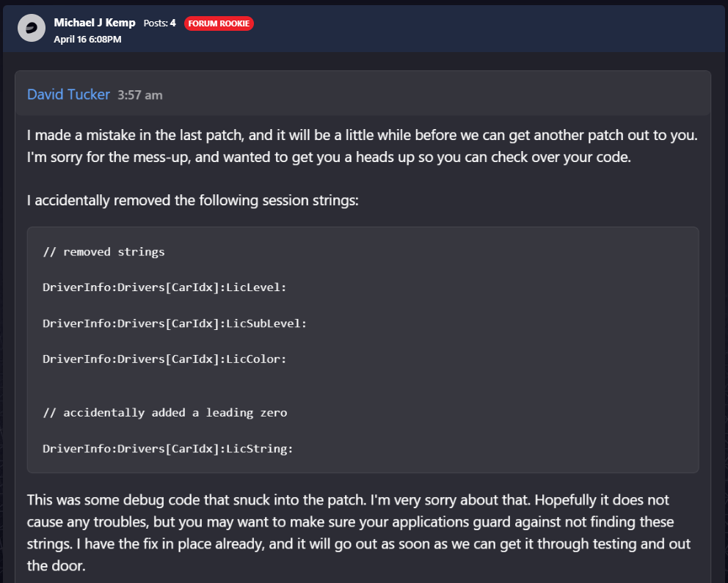
Task: Click the FORUM ROOKIE badge
Action: (x=219, y=23)
